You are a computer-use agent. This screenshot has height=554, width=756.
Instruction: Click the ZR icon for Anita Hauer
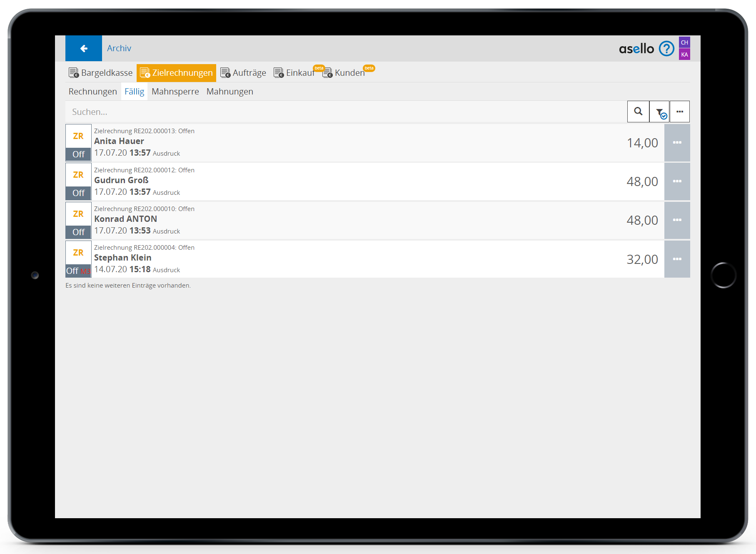[x=78, y=137]
